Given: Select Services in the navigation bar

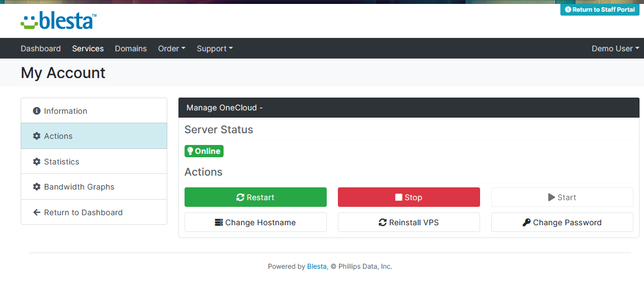Looking at the screenshot, I should [88, 49].
